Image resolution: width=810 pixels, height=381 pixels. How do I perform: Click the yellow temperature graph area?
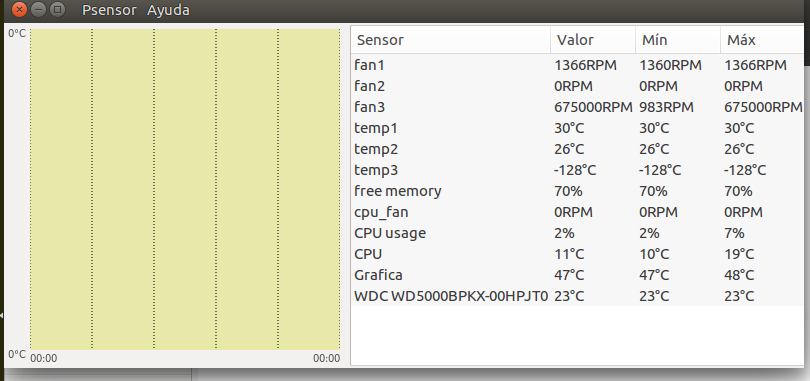tap(185, 189)
